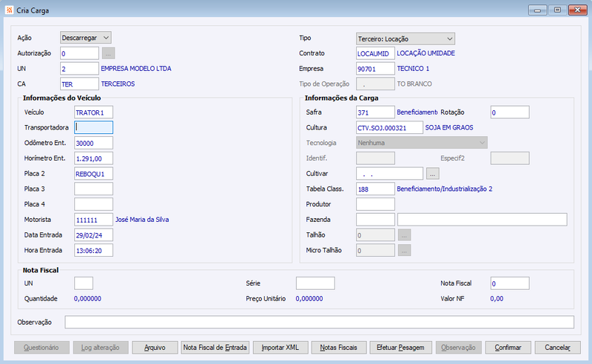The height and width of the screenshot is (364, 592).
Task: Click the empty Placa 3 field
Action: [93, 189]
